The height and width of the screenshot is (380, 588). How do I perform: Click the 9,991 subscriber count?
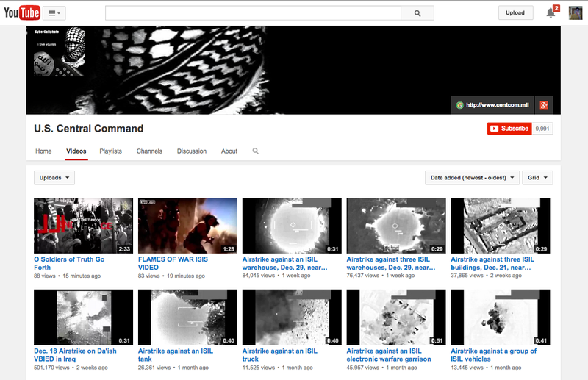542,129
